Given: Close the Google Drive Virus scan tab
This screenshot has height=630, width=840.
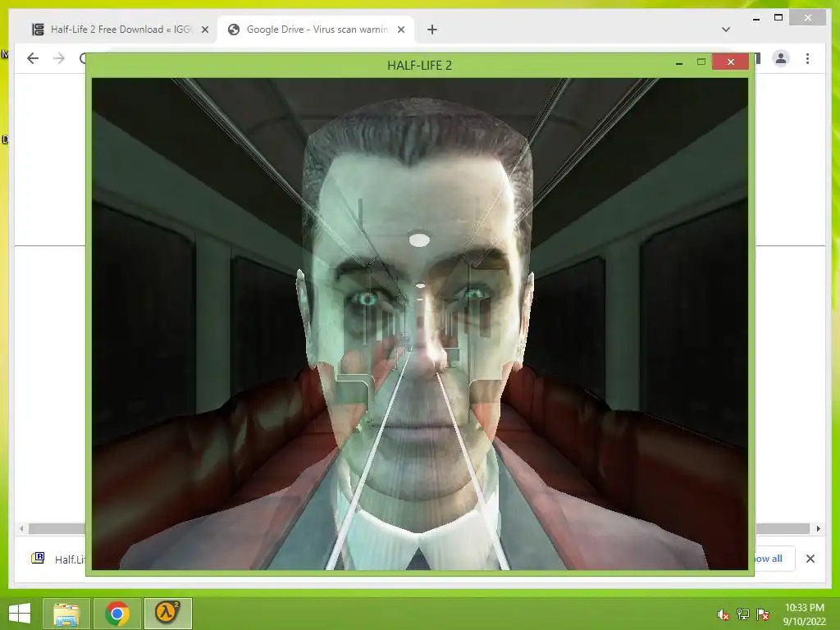Looking at the screenshot, I should coord(400,30).
